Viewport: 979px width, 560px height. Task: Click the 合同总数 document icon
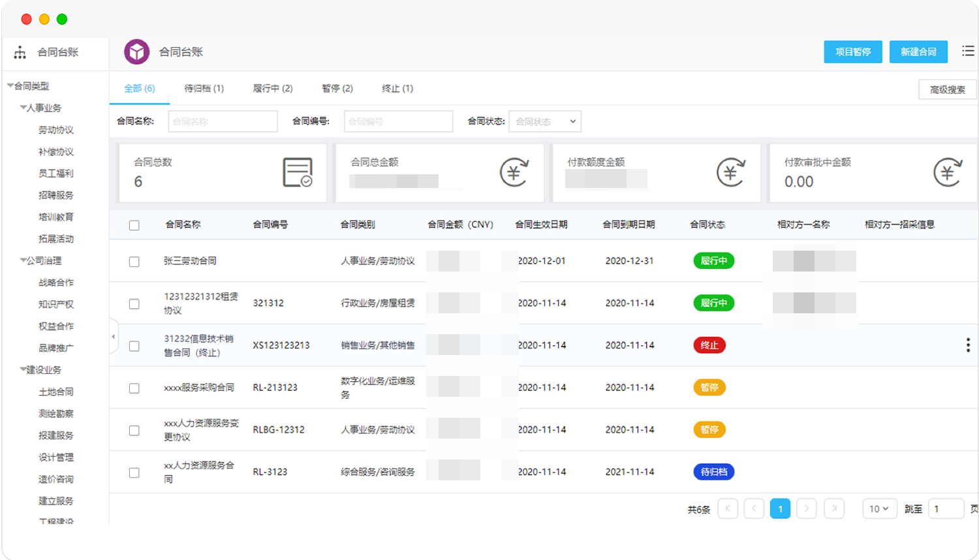298,172
